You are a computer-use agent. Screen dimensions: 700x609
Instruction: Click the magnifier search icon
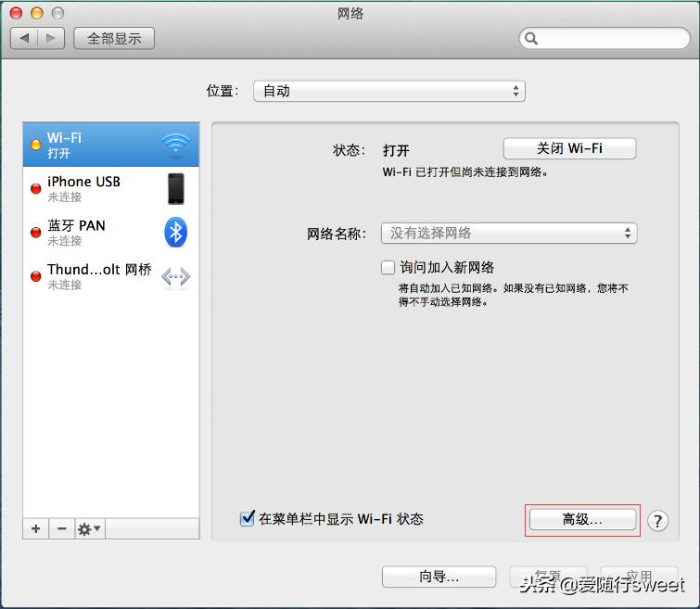[x=531, y=38]
